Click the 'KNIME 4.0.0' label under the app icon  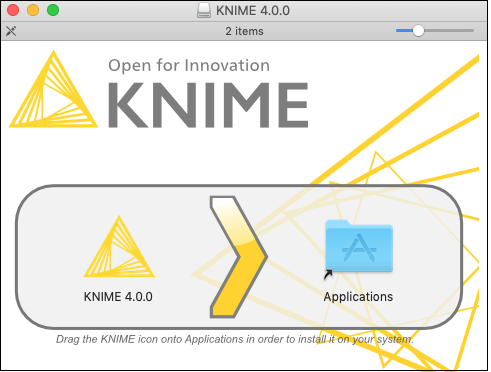(x=118, y=297)
